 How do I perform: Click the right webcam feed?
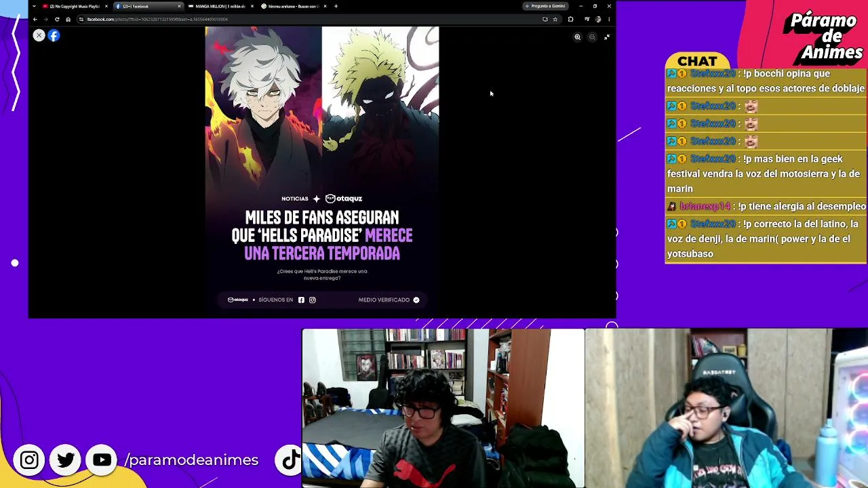pyautogui.click(x=726, y=409)
